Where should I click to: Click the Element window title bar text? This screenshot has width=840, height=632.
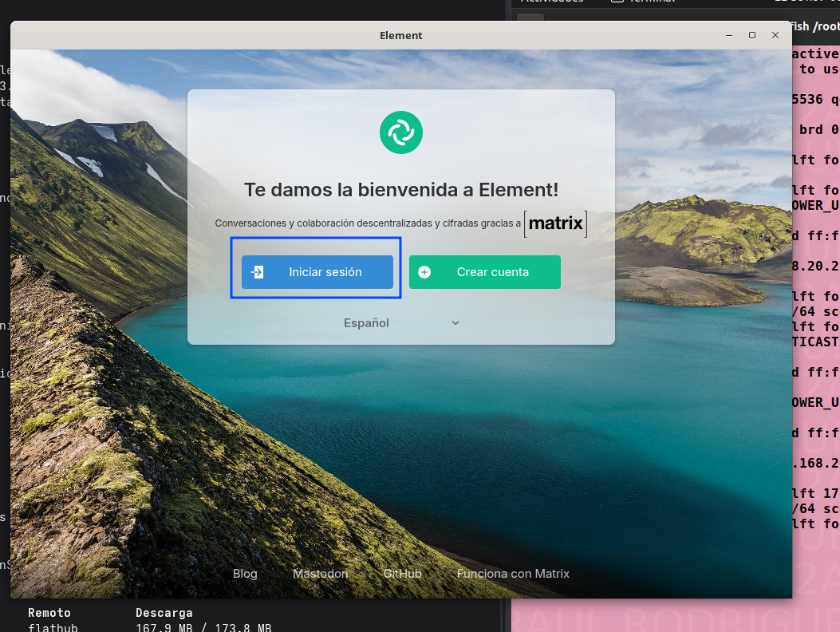(x=400, y=35)
